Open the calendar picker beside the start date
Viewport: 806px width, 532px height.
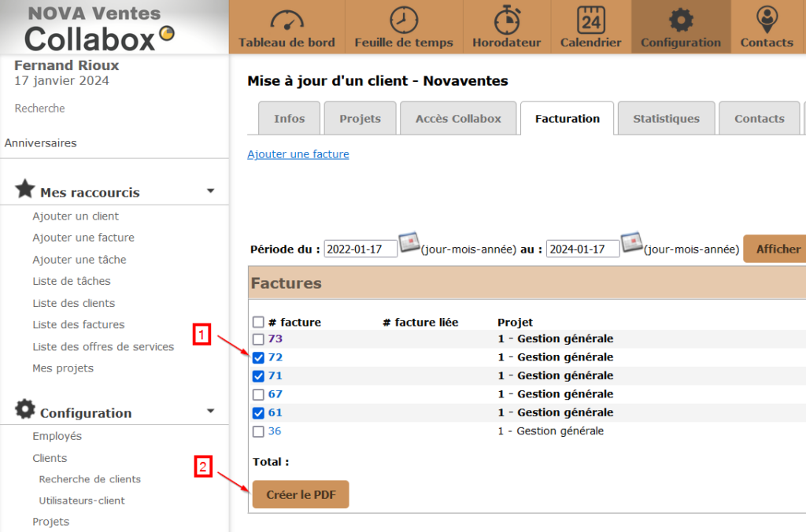[409, 243]
